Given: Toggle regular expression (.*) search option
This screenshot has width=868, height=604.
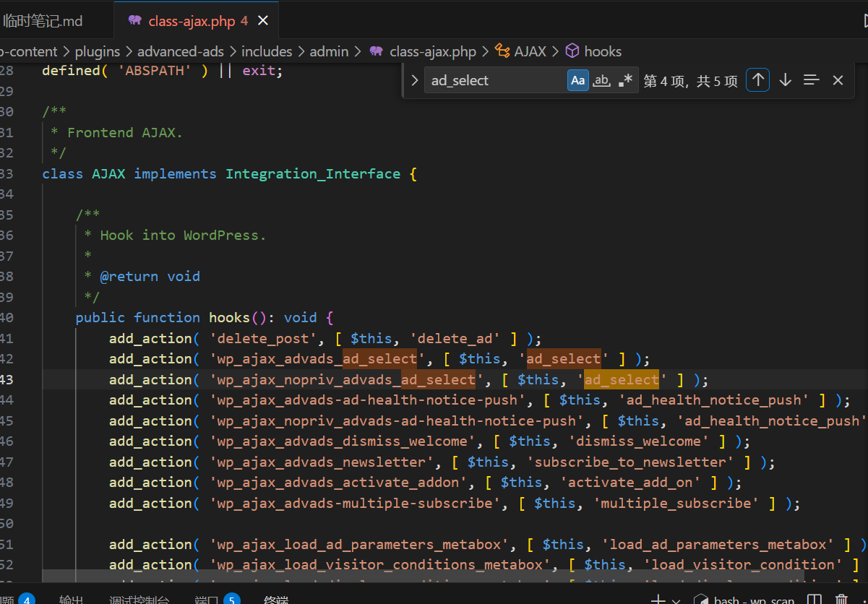Looking at the screenshot, I should coord(625,80).
